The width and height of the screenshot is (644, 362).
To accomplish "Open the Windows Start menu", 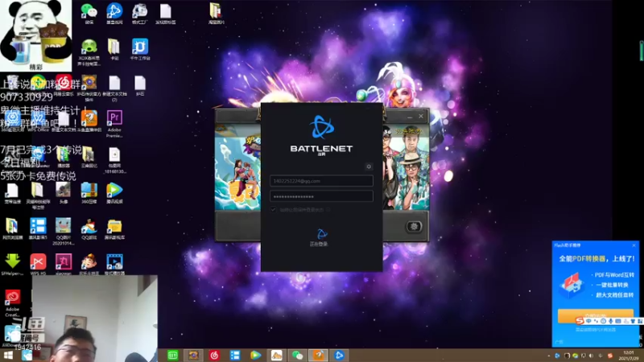I will point(8,356).
